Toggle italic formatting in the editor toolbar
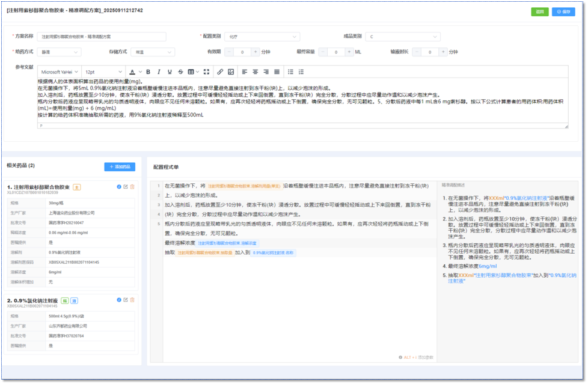This screenshot has height=384, width=588. tap(159, 72)
